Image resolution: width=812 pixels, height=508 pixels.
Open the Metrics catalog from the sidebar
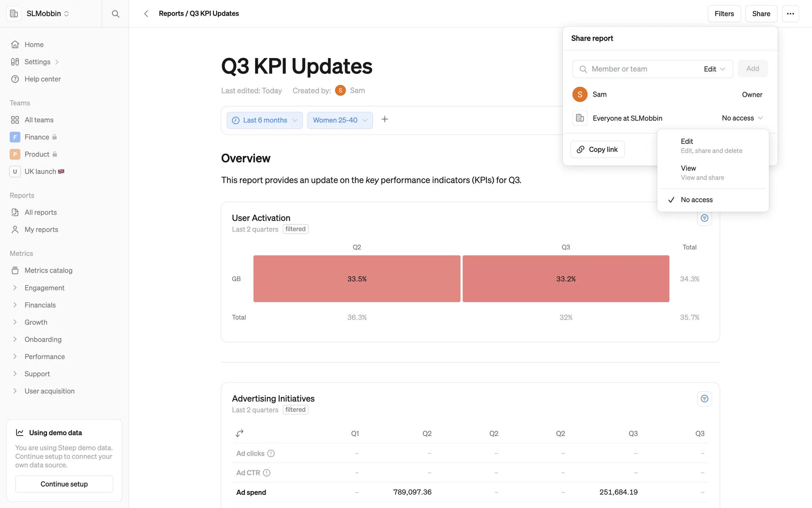[x=48, y=271]
